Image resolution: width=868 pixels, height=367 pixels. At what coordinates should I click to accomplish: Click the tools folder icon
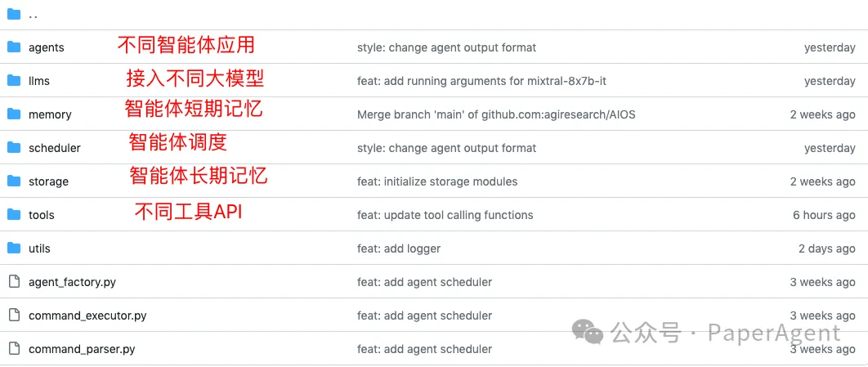pyautogui.click(x=13, y=215)
